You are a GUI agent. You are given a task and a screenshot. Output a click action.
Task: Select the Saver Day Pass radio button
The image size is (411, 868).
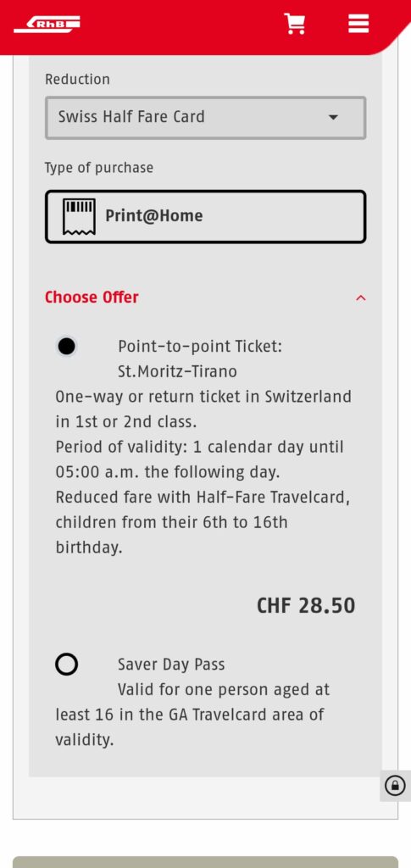(x=66, y=665)
